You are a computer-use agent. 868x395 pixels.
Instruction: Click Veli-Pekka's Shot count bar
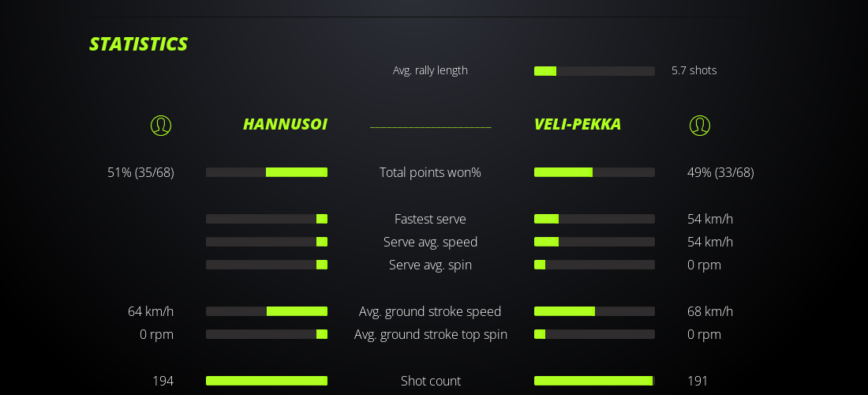[594, 381]
